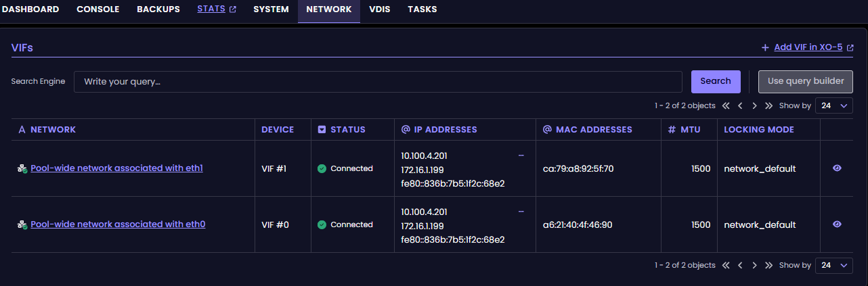
Task: Click next page arrow above the table
Action: pyautogui.click(x=754, y=106)
